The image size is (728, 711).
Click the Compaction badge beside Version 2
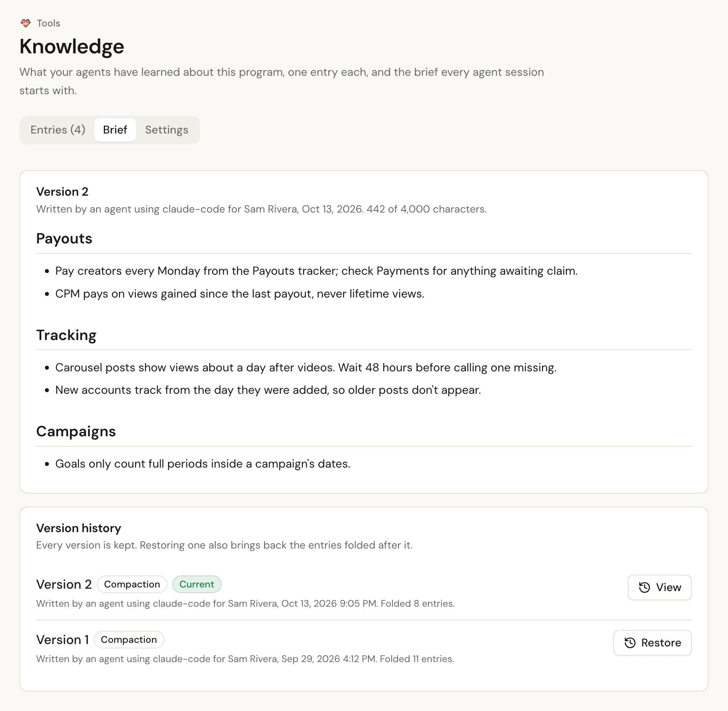coord(132,584)
